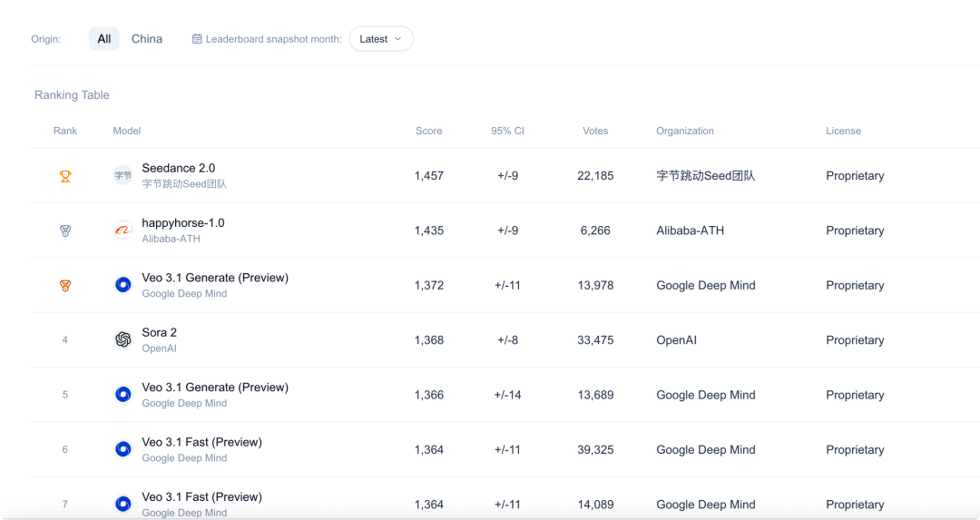Click votes value 14,089

click(x=595, y=505)
